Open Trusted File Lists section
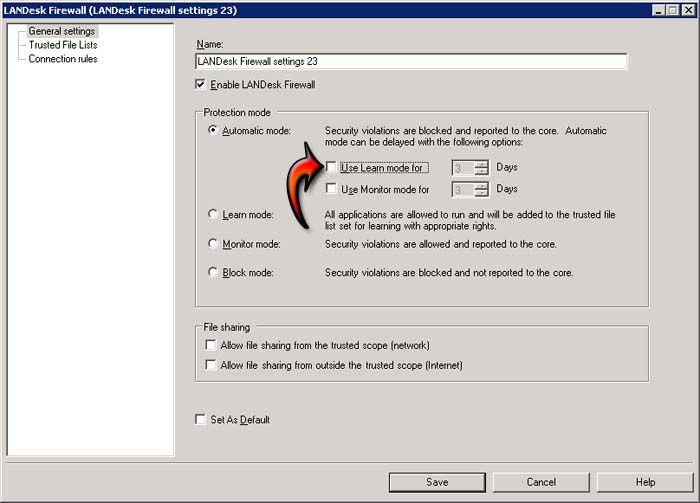 point(63,45)
